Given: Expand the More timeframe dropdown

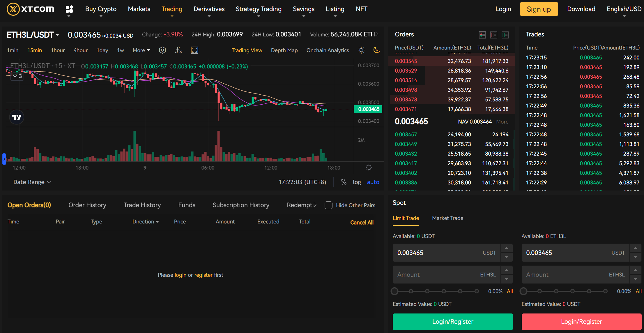Looking at the screenshot, I should pyautogui.click(x=141, y=50).
